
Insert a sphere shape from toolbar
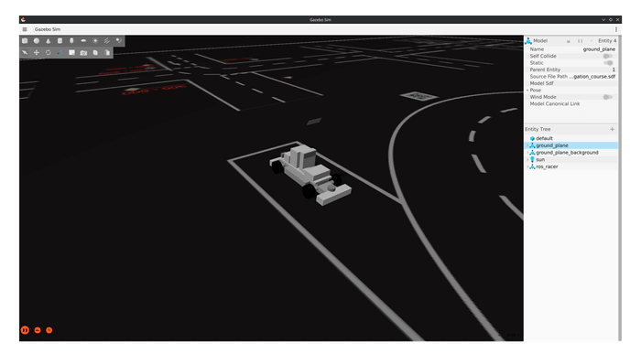(37, 41)
